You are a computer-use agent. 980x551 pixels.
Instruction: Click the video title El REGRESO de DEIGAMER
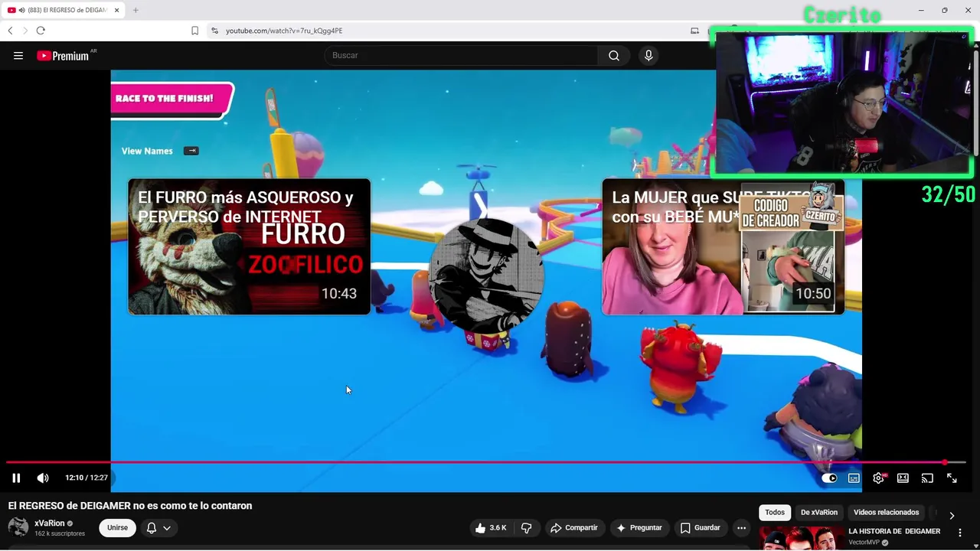pyautogui.click(x=130, y=506)
